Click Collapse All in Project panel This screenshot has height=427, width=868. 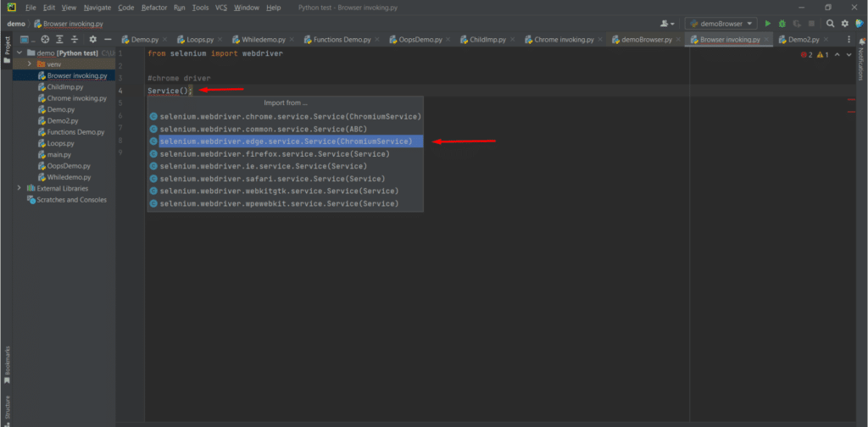(75, 40)
